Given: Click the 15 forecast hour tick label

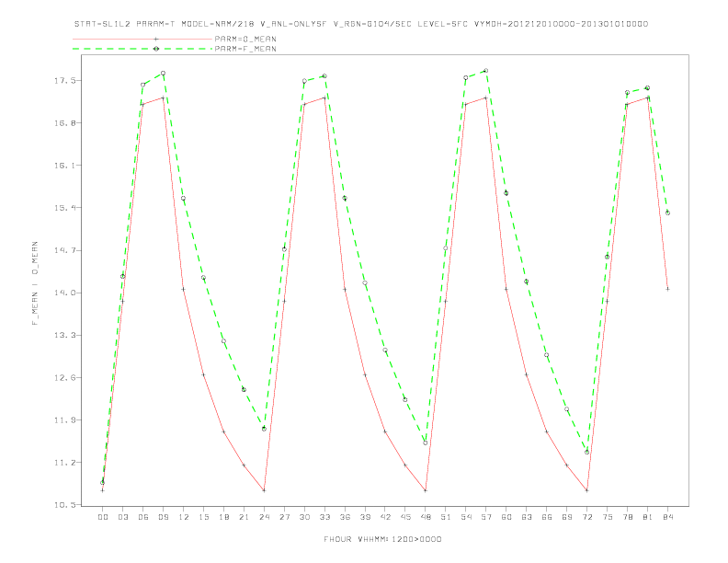Looking at the screenshot, I should [x=203, y=517].
